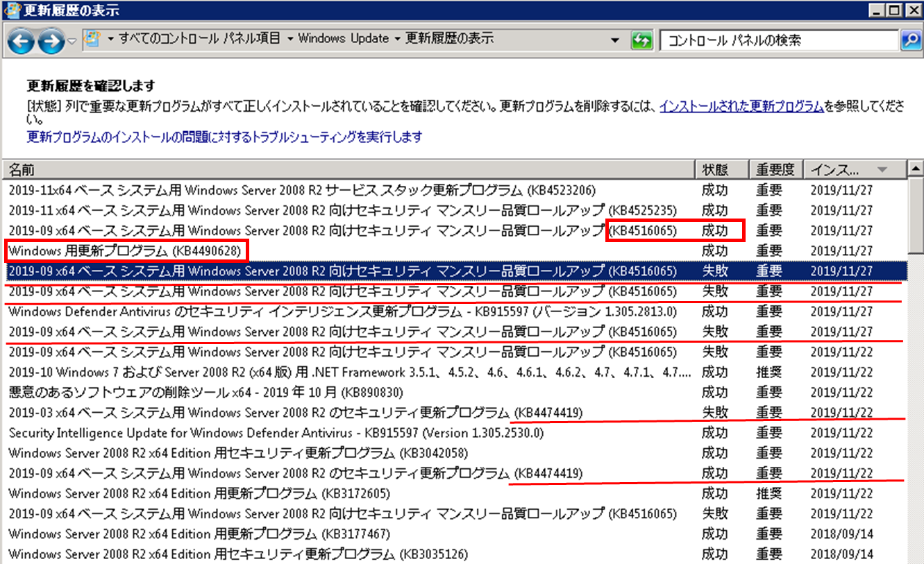The image size is (924, 564).
Task: Click 重要 importance in KB3042058 row
Action: [769, 453]
